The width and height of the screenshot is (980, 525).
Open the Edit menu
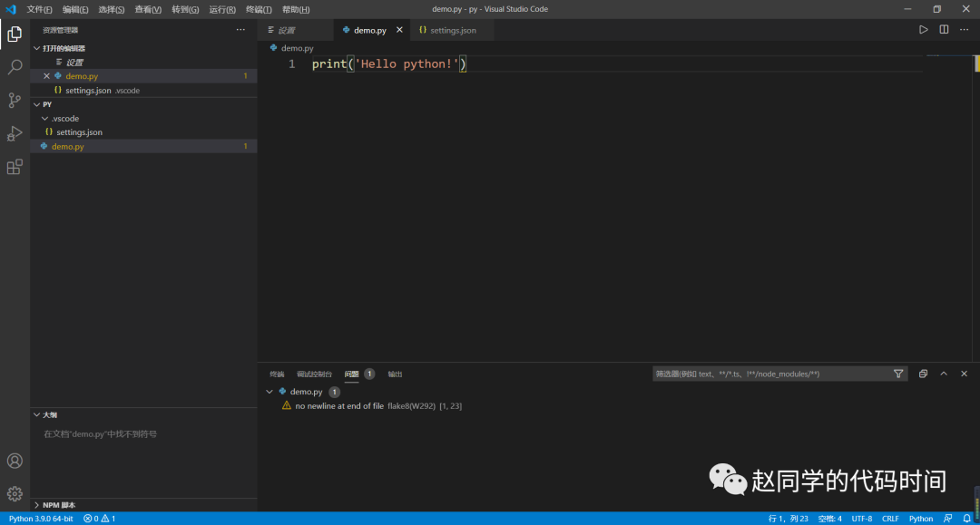[x=75, y=9]
